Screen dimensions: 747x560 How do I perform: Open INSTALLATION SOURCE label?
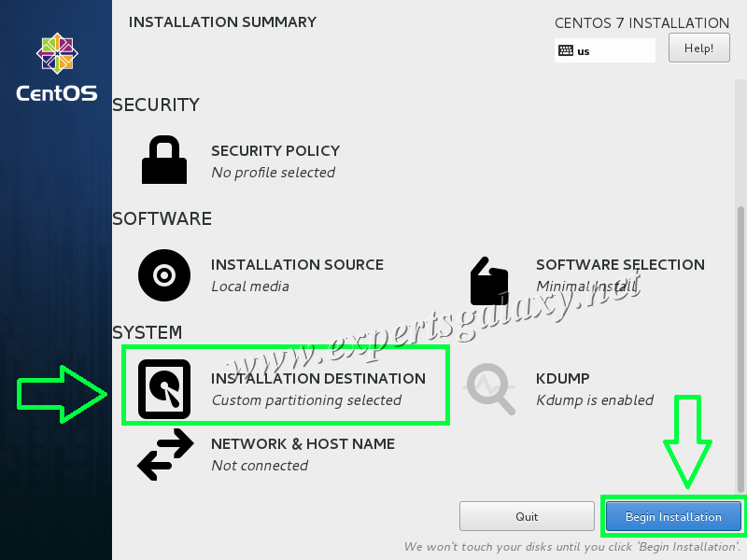pos(297,265)
